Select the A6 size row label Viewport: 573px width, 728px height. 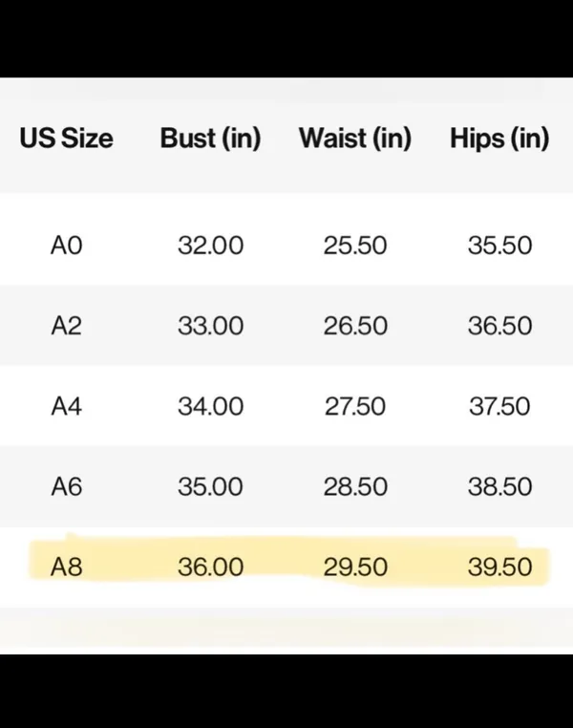tap(66, 486)
